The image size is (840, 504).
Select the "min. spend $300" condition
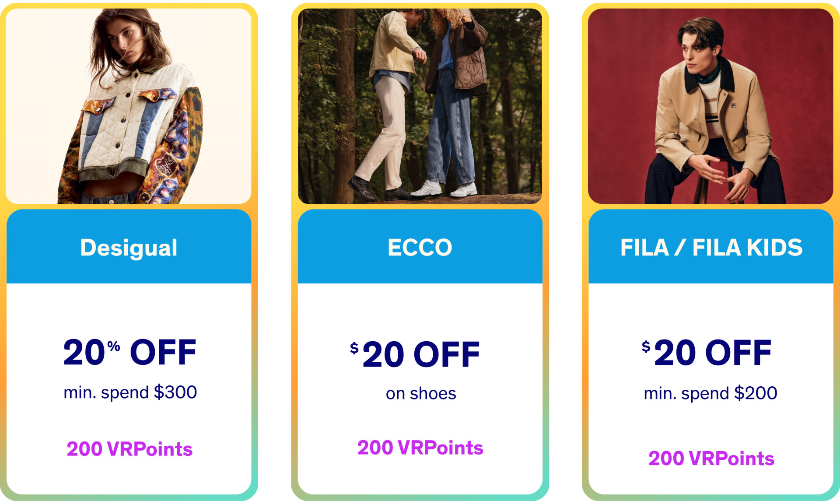(x=130, y=392)
